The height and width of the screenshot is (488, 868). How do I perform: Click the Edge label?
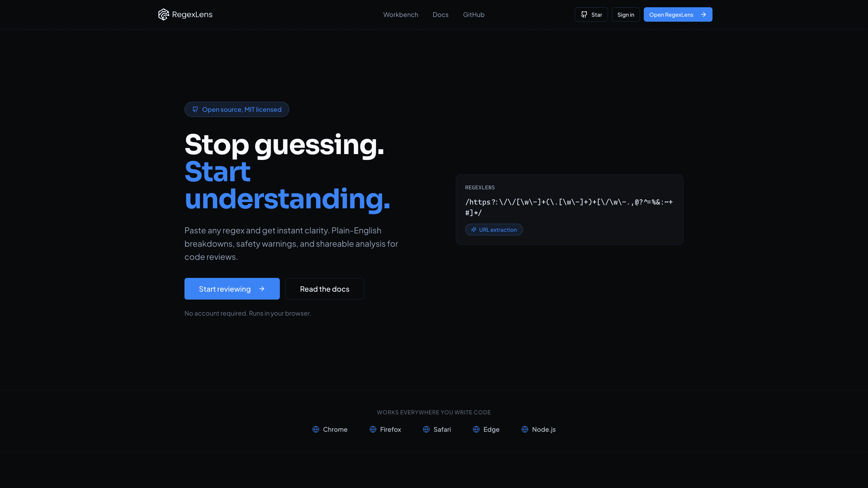click(x=491, y=429)
